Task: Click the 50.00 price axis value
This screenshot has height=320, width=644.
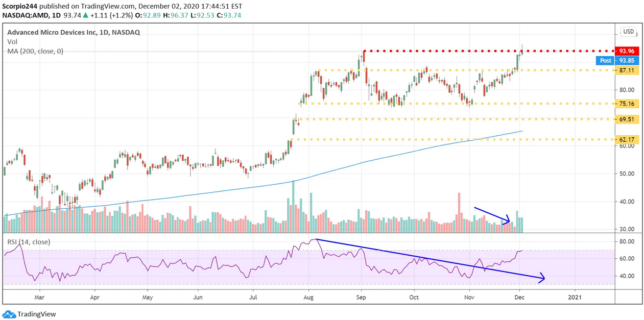Action: tap(627, 174)
